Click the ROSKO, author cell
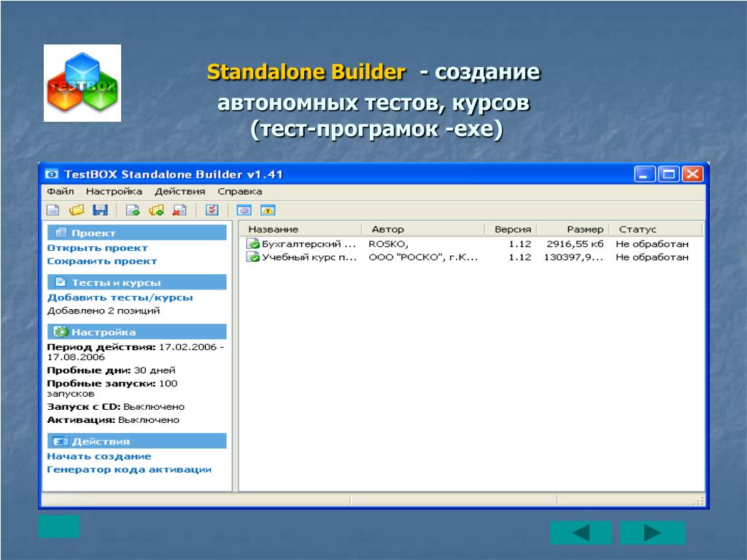The height and width of the screenshot is (560, 747). (388, 244)
